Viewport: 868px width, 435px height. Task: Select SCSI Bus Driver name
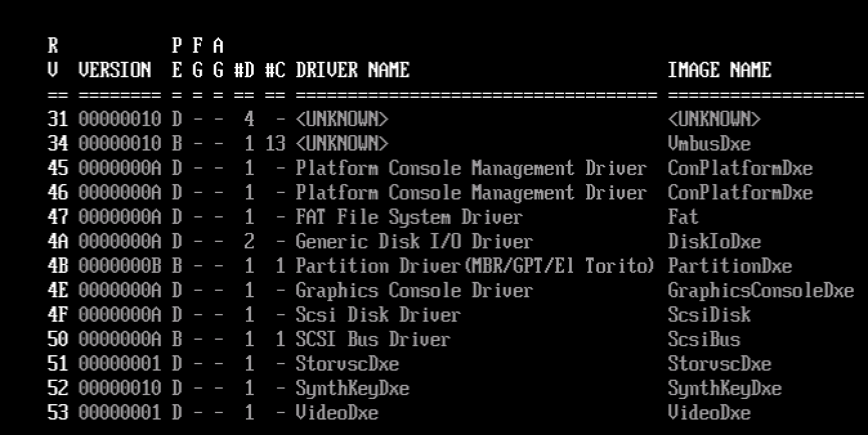[x=373, y=339]
